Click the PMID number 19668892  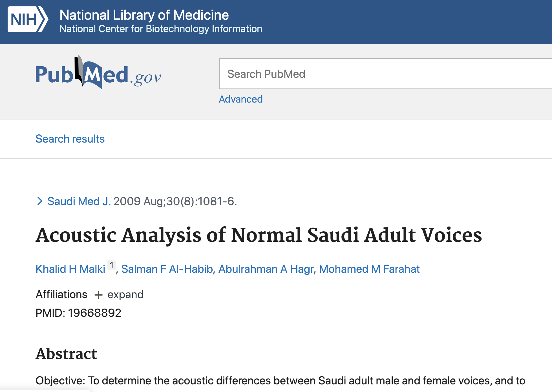click(94, 313)
